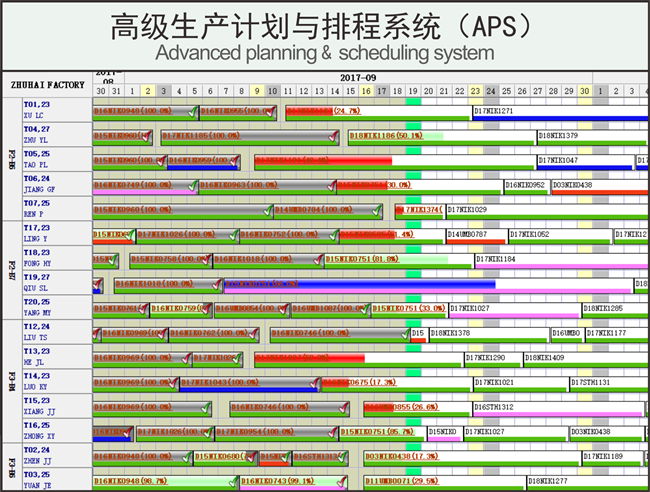Open task D17NIK1271 in XU LC row
Viewport: 650px width, 492px height.
[x=494, y=111]
